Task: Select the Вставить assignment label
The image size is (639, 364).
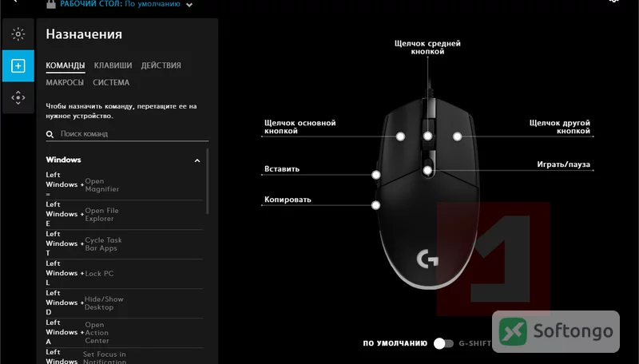Action: tap(282, 169)
